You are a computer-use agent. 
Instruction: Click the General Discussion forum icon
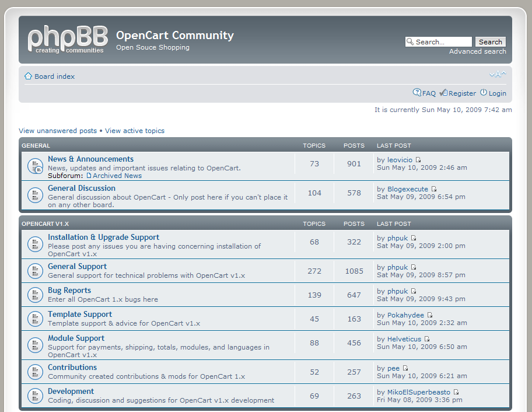point(35,195)
